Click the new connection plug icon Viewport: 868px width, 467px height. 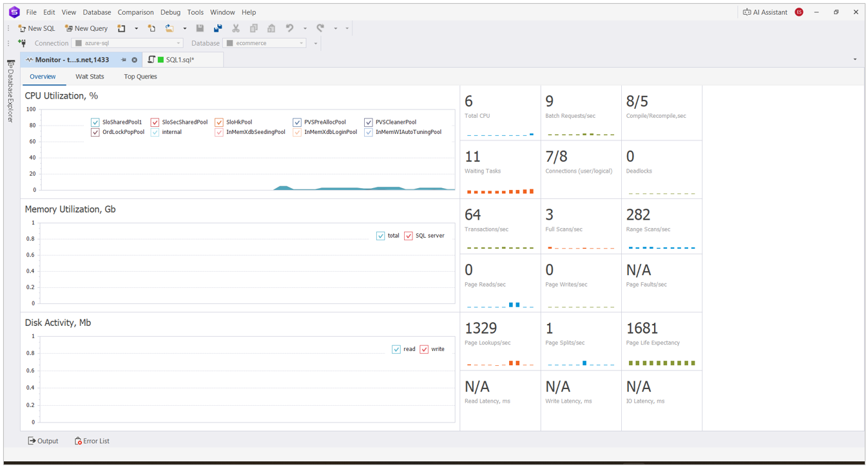22,43
